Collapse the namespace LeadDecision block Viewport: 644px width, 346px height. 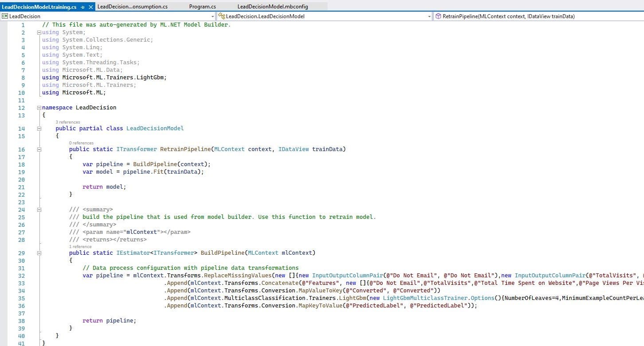pos(39,108)
